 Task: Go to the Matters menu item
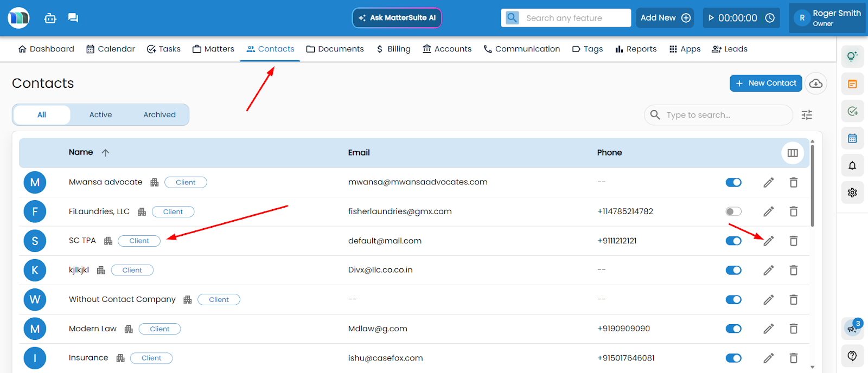click(x=213, y=49)
